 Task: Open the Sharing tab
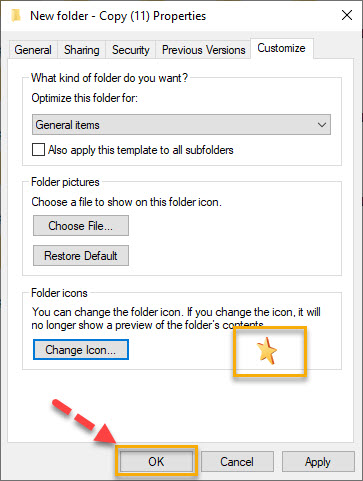[82, 50]
